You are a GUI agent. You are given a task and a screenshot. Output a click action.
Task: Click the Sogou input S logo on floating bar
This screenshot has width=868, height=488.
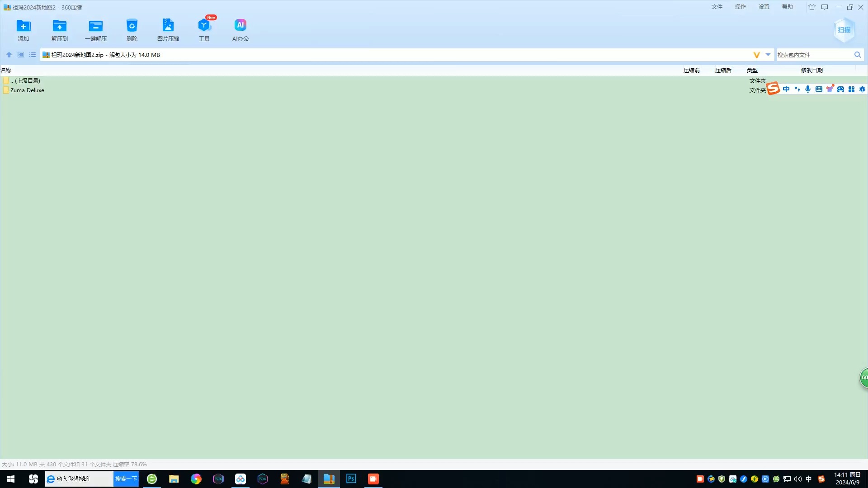tap(773, 89)
